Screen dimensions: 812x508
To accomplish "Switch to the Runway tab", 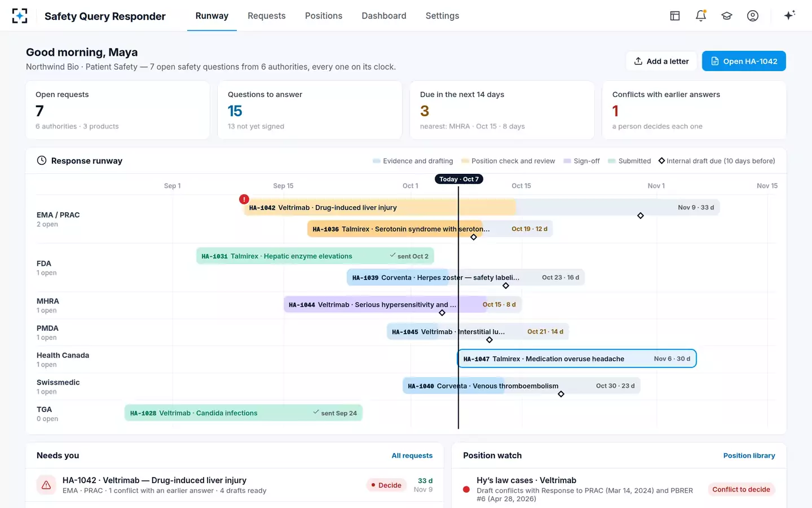I will 212,16.
